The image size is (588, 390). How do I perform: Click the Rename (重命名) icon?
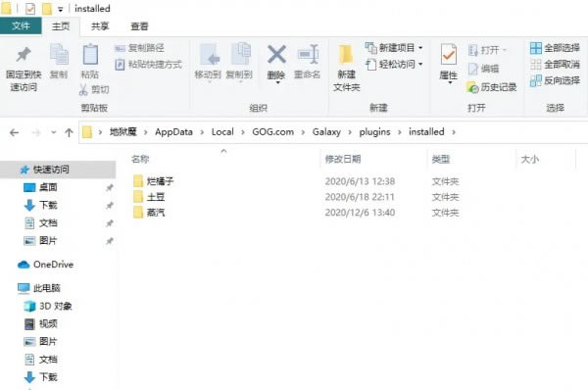(308, 55)
